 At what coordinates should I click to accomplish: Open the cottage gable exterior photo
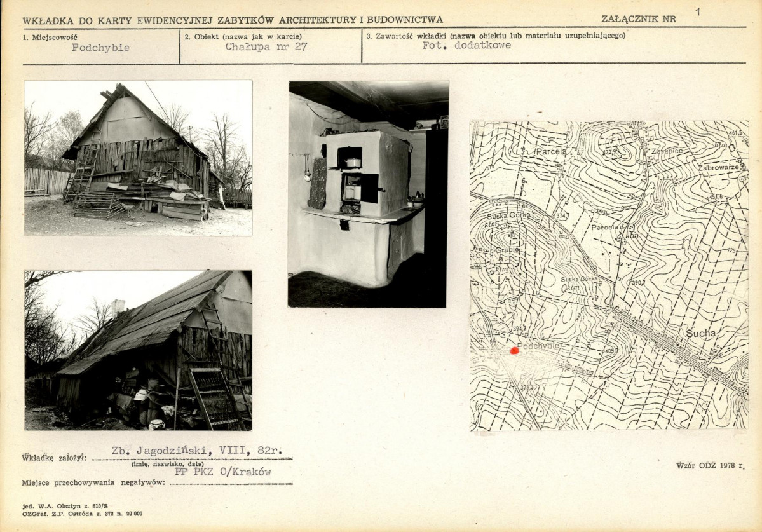(138, 158)
